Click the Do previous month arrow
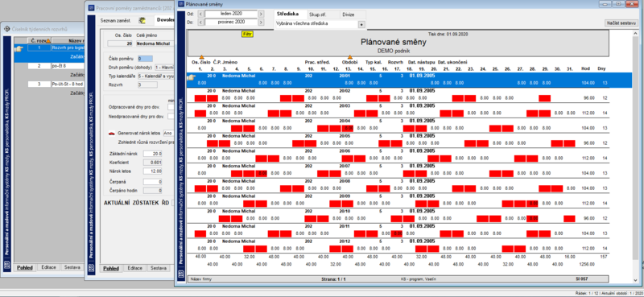This screenshot has width=644, height=297. pyautogui.click(x=200, y=22)
